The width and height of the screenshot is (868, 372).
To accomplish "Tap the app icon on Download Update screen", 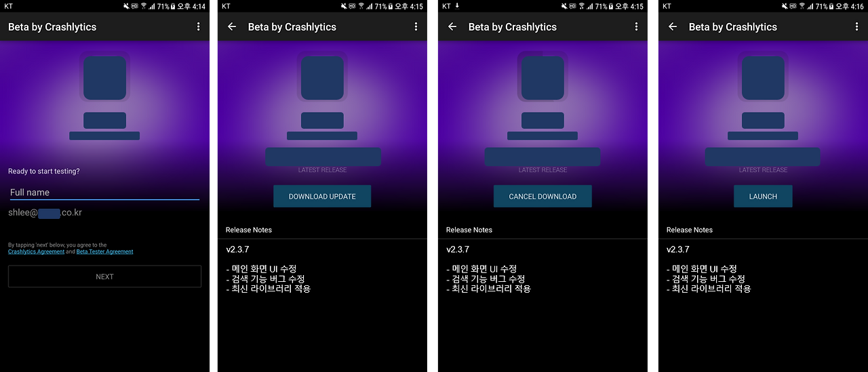I will (322, 78).
